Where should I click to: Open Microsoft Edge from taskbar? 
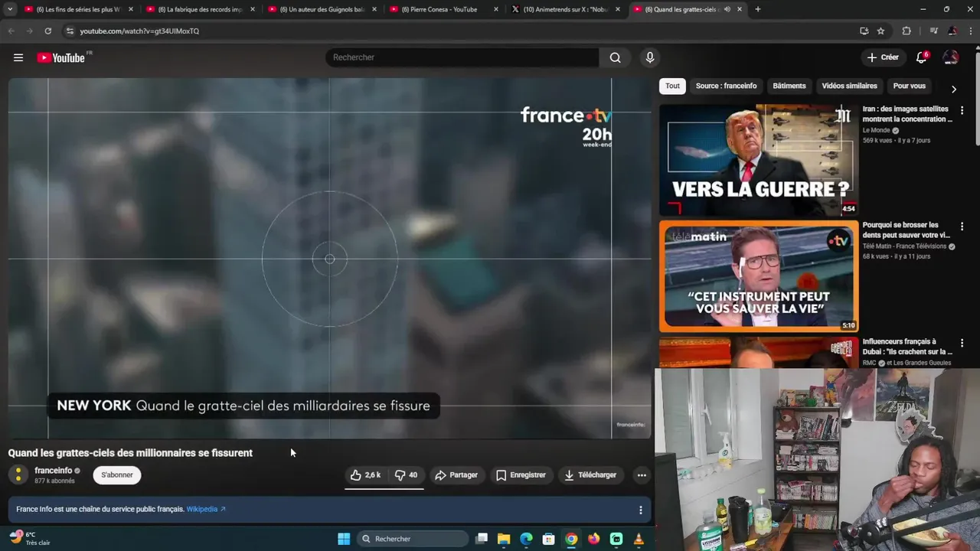click(526, 539)
